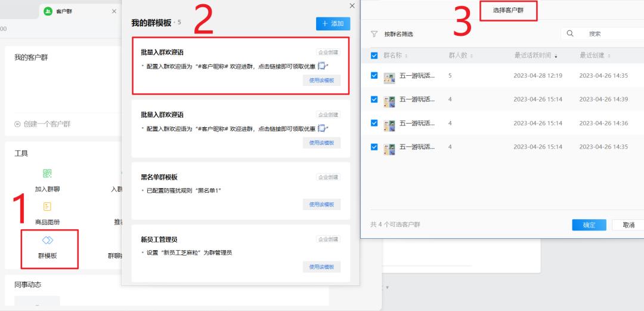
Task: Open the 按群名筛选 filter
Action: pyautogui.click(x=398, y=34)
